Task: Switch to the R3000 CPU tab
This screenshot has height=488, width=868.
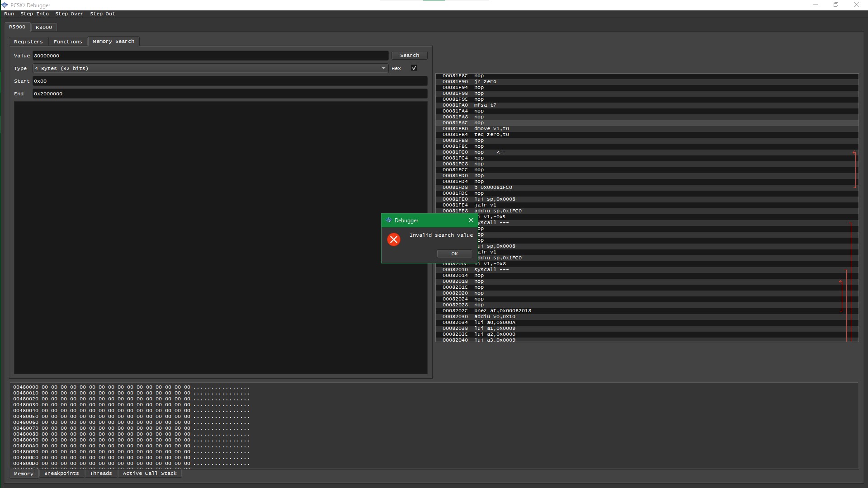Action: point(43,27)
